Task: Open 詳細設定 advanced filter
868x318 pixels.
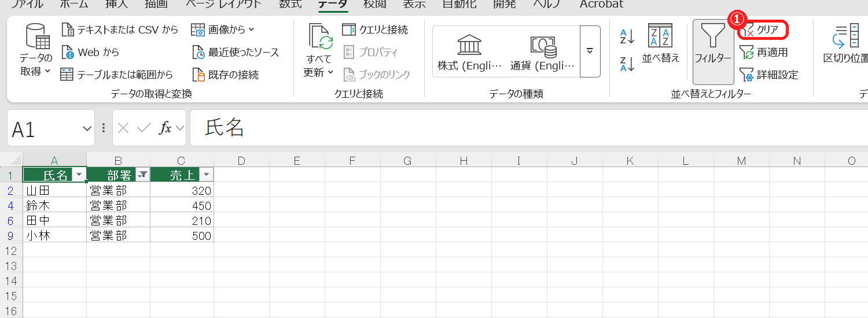Action: click(x=769, y=75)
